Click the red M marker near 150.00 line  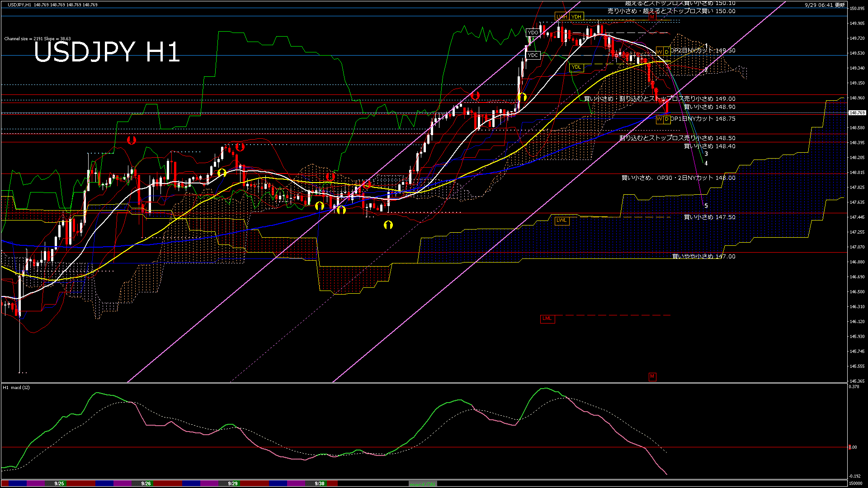(652, 17)
